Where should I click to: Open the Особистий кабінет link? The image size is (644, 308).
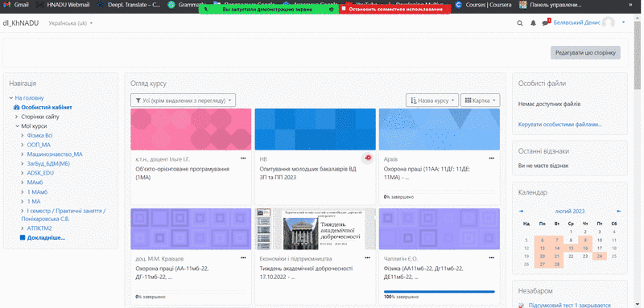pyautogui.click(x=47, y=108)
